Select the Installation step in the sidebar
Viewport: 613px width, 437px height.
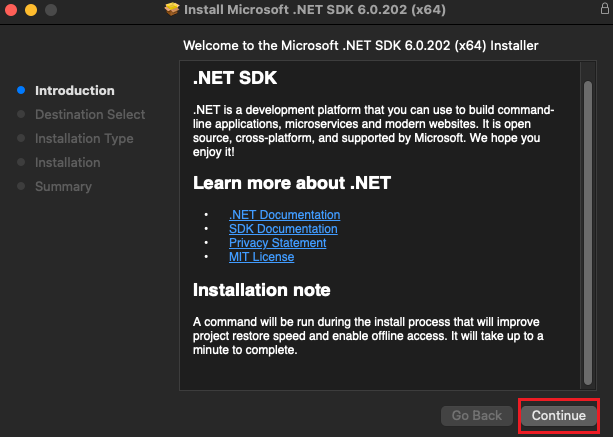[x=67, y=162]
